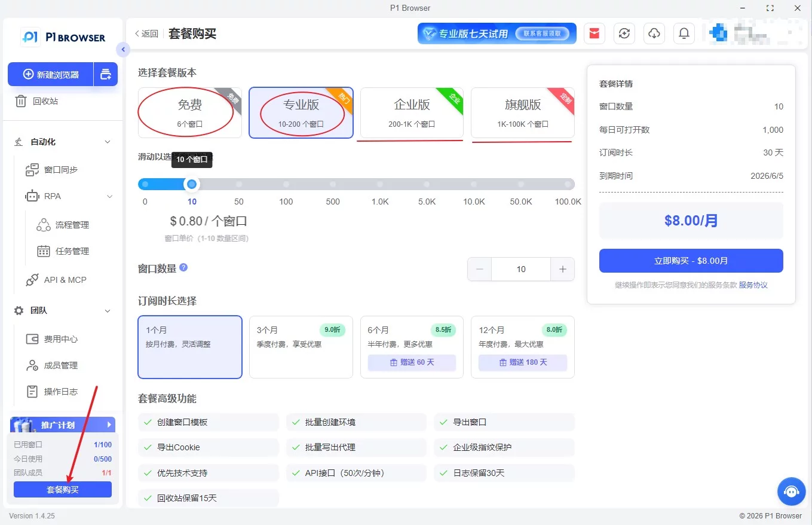812x525 pixels.
Task: Collapse the RPA submenu chevron
Action: tap(110, 196)
